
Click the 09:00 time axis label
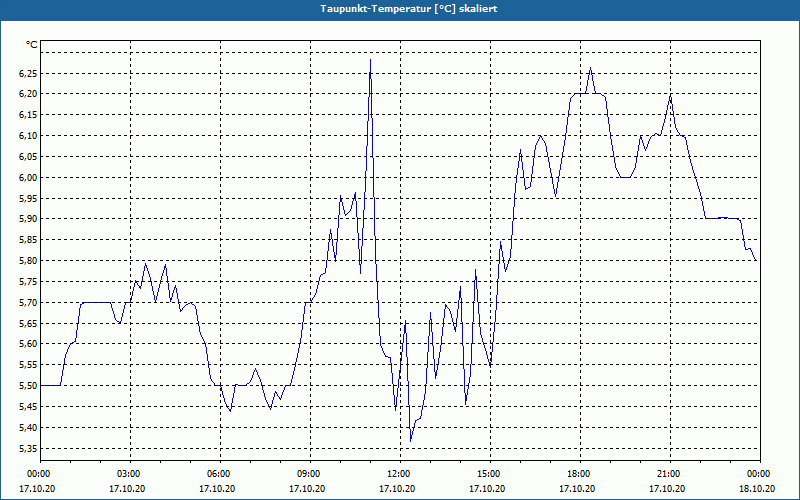(310, 474)
